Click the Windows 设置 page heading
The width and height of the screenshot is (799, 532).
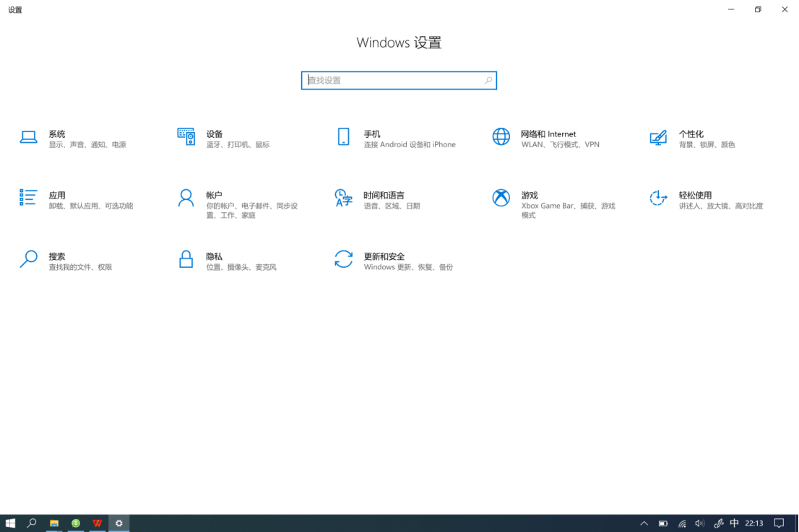pyautogui.click(x=399, y=43)
